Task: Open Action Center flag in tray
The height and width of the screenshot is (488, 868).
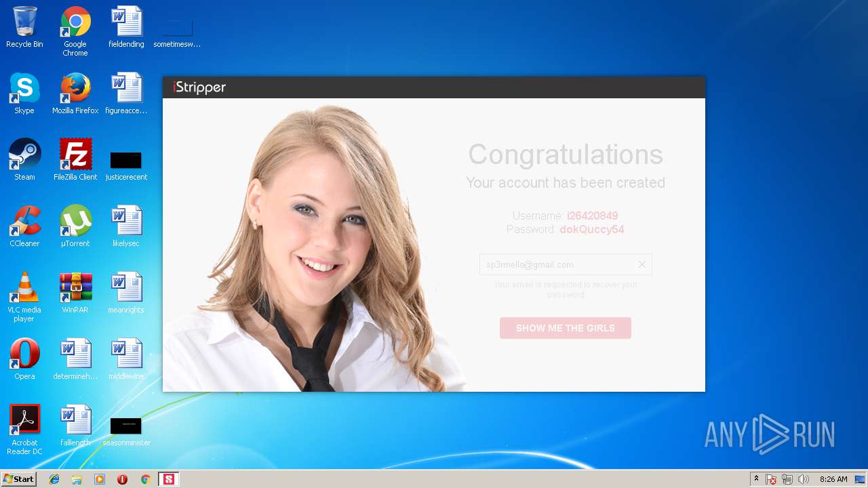Action: 771,479
